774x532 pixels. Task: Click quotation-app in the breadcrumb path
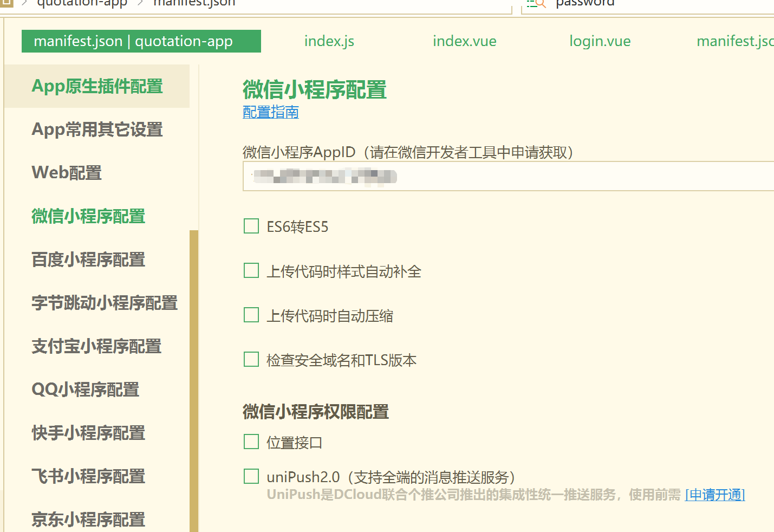[82, 3]
